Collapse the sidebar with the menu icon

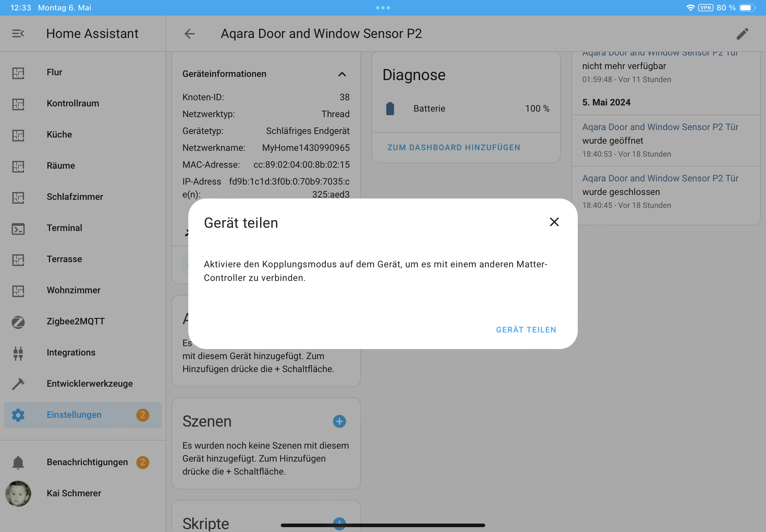point(18,34)
